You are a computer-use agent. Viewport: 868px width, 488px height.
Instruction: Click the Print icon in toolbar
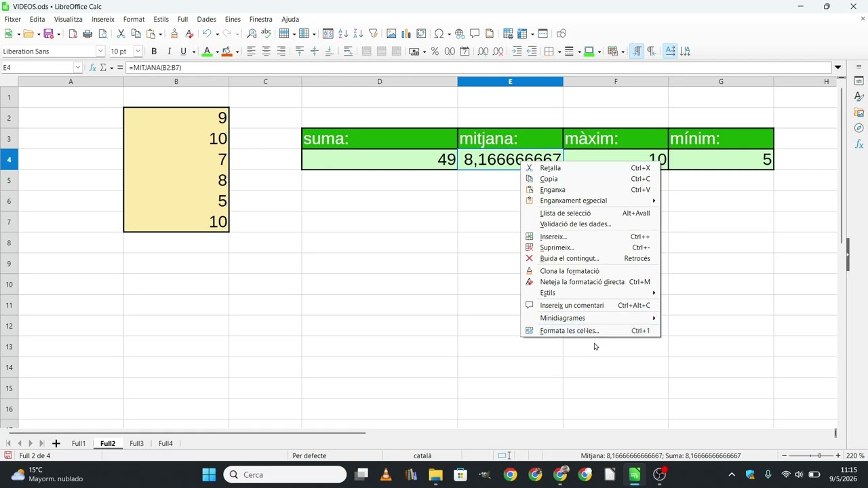pos(87,33)
